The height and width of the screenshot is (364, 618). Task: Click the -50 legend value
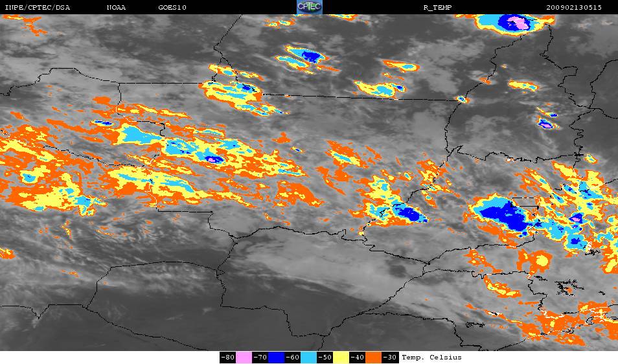(x=325, y=358)
